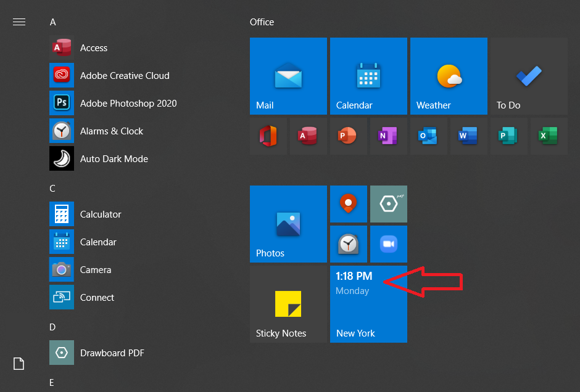
Task: Open the New York clock live tile
Action: point(368,304)
